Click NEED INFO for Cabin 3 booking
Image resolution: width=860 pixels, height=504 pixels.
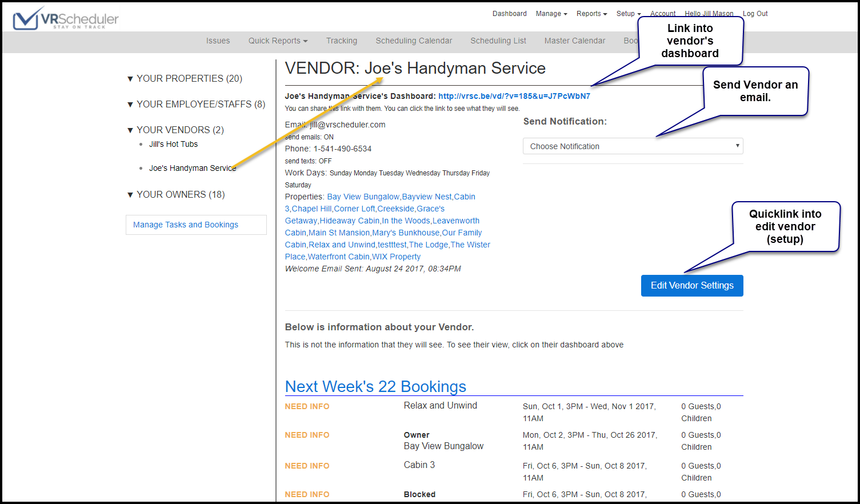(x=307, y=466)
